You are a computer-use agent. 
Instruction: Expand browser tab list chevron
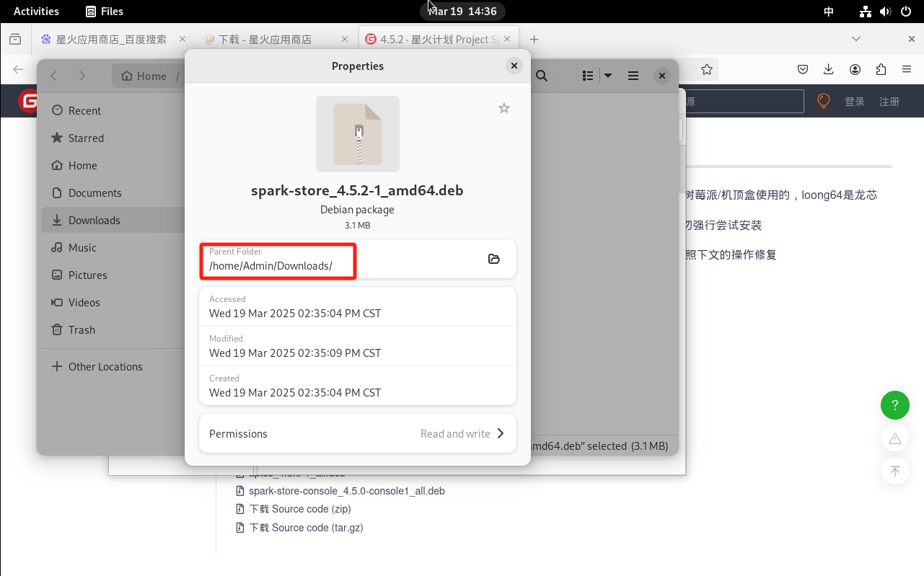[x=856, y=39]
